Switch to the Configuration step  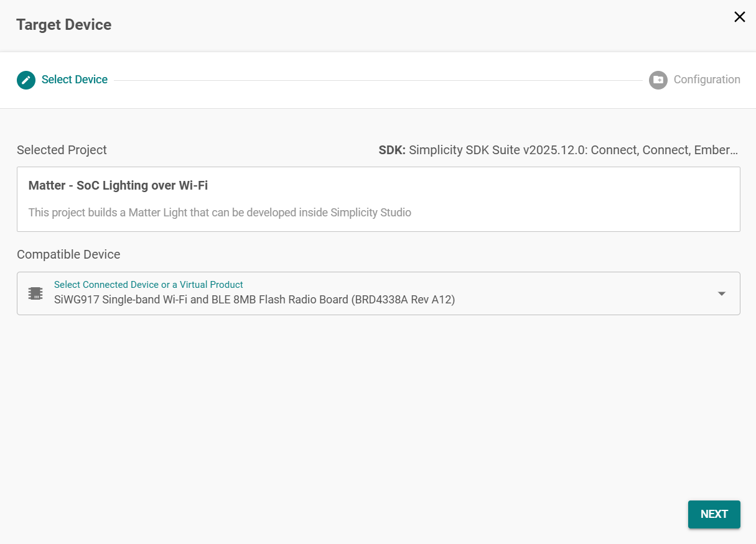click(x=707, y=80)
